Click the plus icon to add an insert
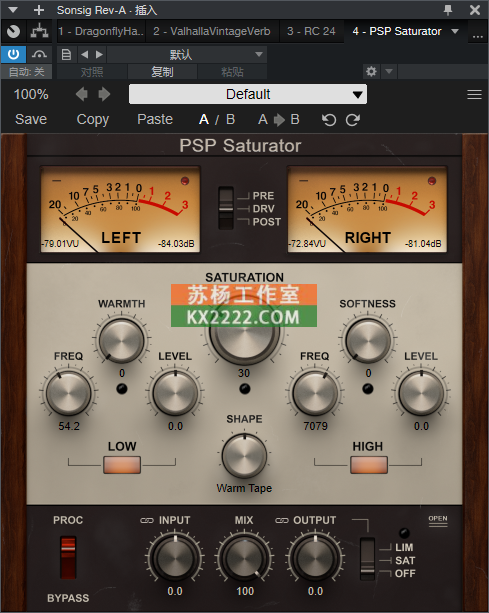489x613 pixels. tap(39, 10)
